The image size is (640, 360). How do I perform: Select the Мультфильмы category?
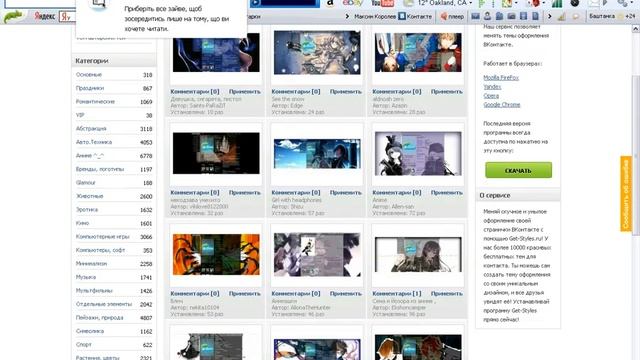coord(94,291)
